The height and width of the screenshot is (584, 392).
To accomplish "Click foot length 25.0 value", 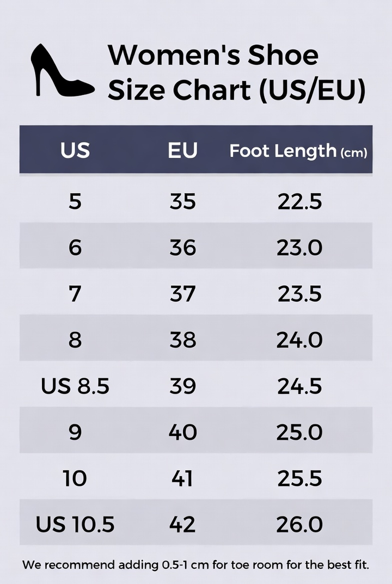I will click(x=299, y=432).
